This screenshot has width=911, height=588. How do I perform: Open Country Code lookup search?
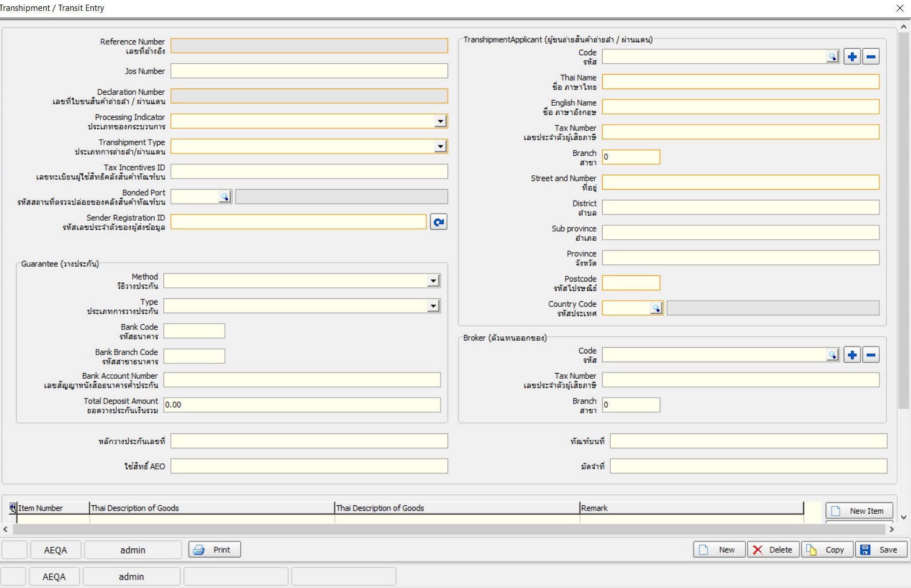pyautogui.click(x=656, y=308)
